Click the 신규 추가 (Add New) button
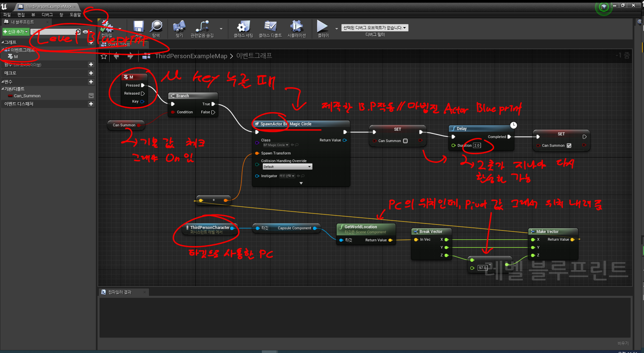The width and height of the screenshot is (644, 353). [15, 32]
